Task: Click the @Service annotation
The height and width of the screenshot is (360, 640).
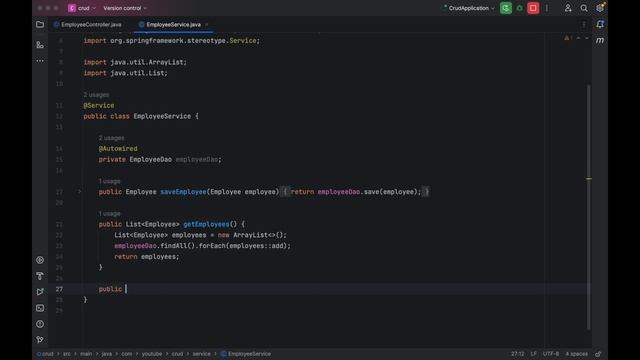Action: coord(99,105)
